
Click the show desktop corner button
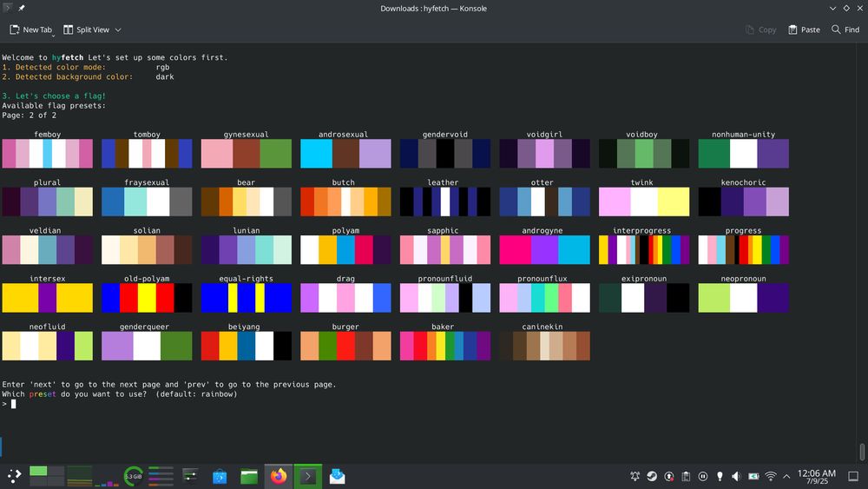[853, 476]
